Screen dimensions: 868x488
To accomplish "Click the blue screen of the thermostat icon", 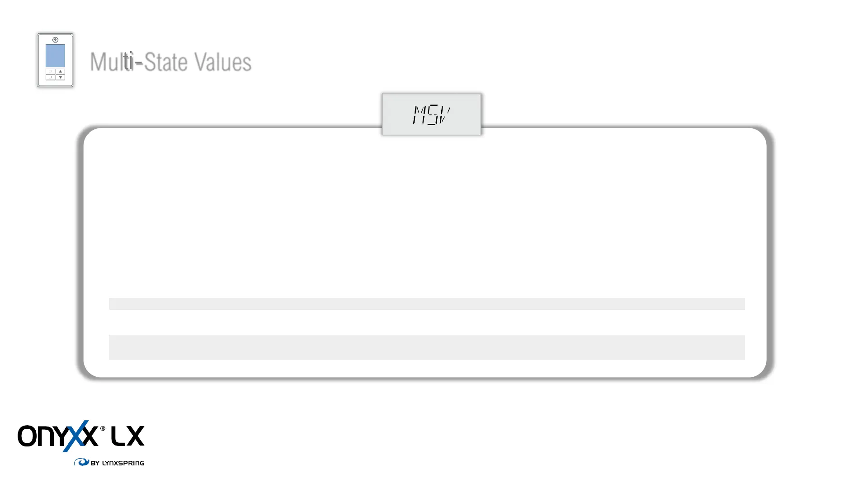I will pos(55,56).
